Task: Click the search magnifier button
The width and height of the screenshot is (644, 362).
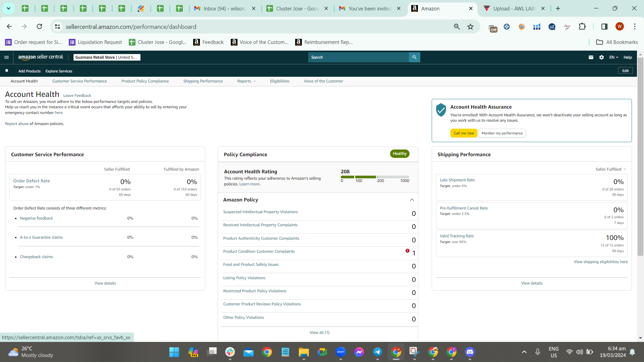Action: (x=414, y=57)
